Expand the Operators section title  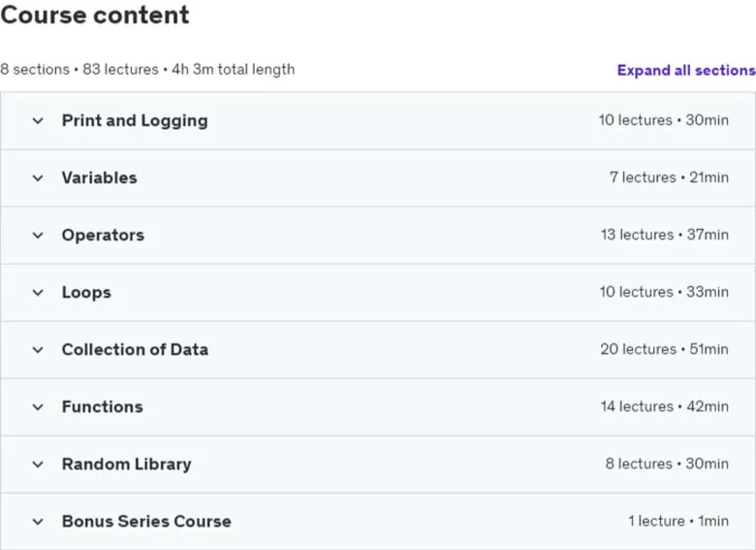tap(103, 236)
